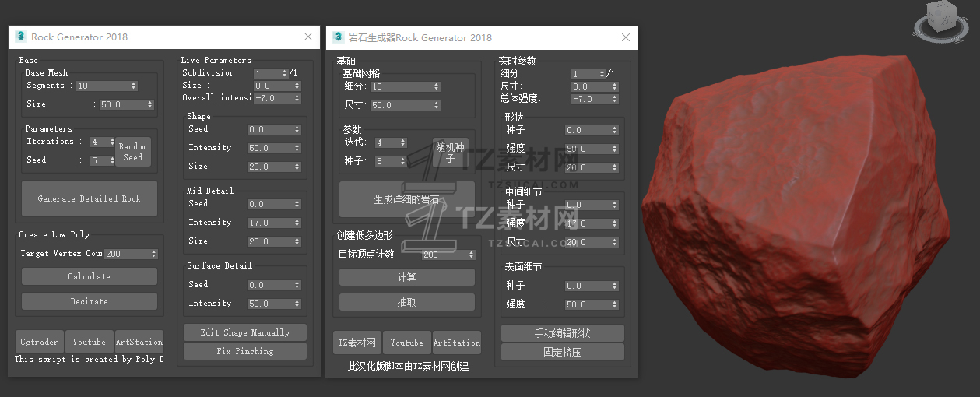Adjust the Shape Size spinner
Viewport: 980px width, 397px height.
click(297, 167)
